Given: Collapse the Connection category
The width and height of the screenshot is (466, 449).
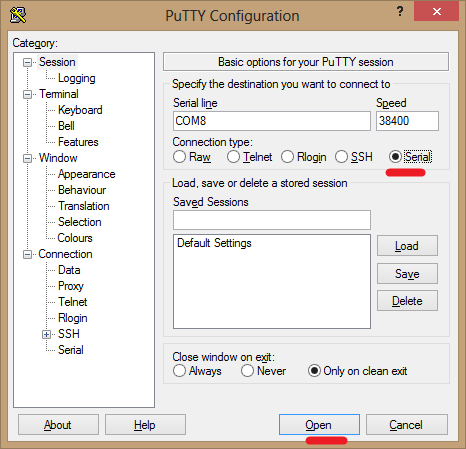Looking at the screenshot, I should (27, 255).
